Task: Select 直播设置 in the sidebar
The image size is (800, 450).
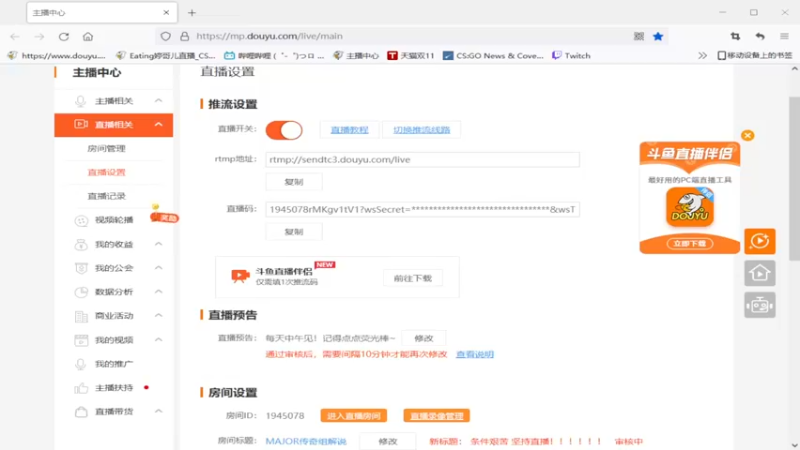Action: 107,172
